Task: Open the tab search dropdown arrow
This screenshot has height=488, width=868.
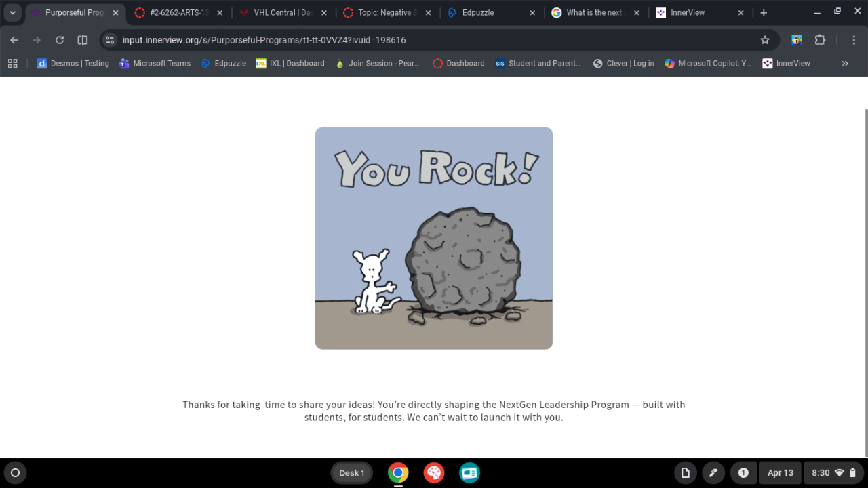Action: 12,13
